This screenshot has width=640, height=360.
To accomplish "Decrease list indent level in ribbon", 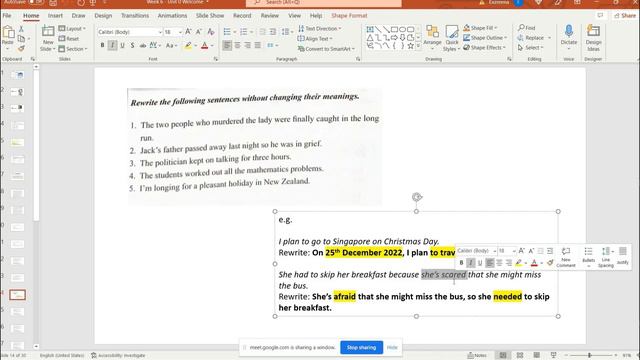I will click(262, 32).
